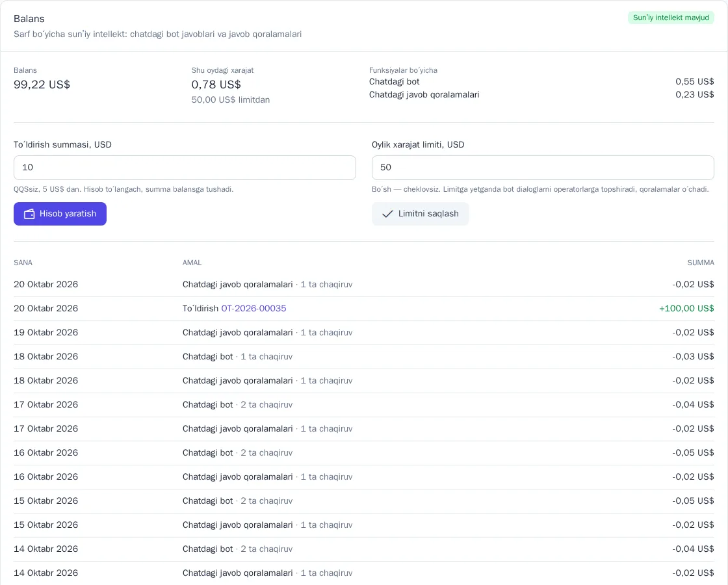Click the 0,78 US$ monthly spend value
Viewport: 728px width, 585px height.
coord(216,84)
